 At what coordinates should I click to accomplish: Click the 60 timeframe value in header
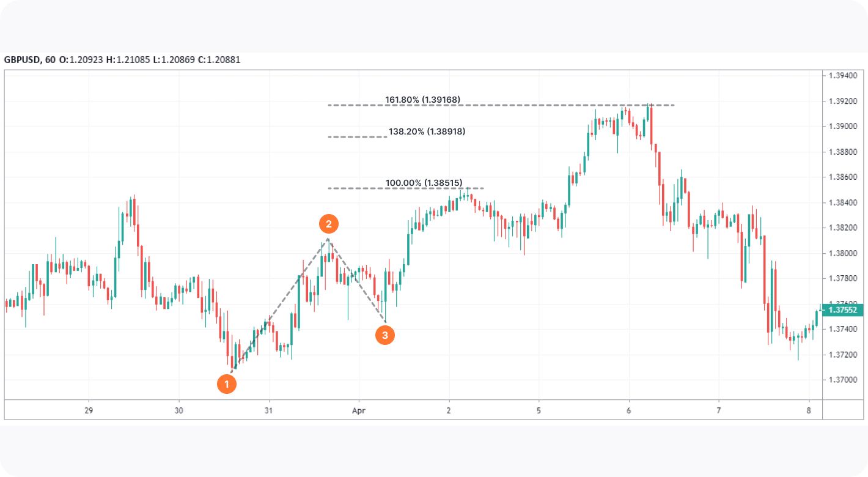[50, 60]
